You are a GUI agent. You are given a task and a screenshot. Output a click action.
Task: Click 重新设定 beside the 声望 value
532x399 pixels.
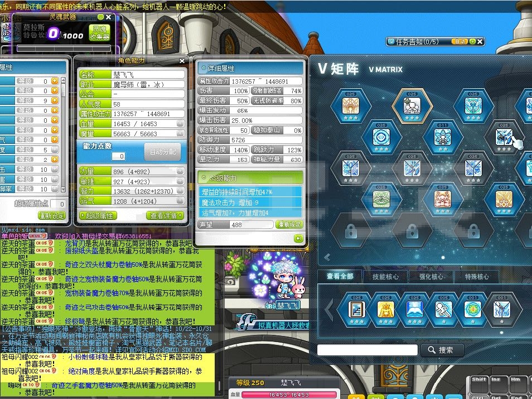tap(289, 224)
